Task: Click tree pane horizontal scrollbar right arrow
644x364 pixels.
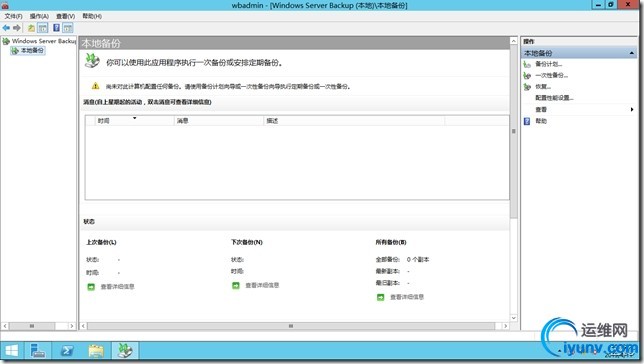Action: tap(71, 326)
